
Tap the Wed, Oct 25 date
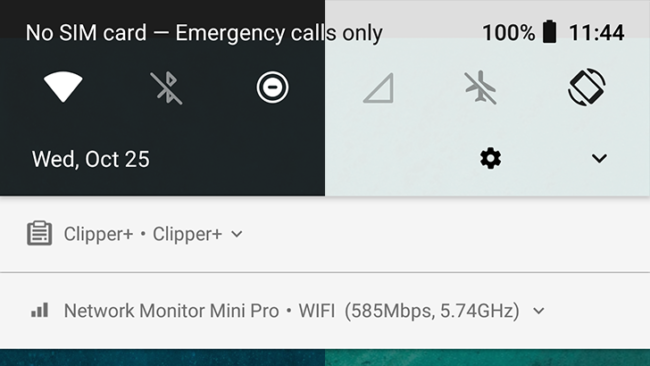tap(90, 159)
